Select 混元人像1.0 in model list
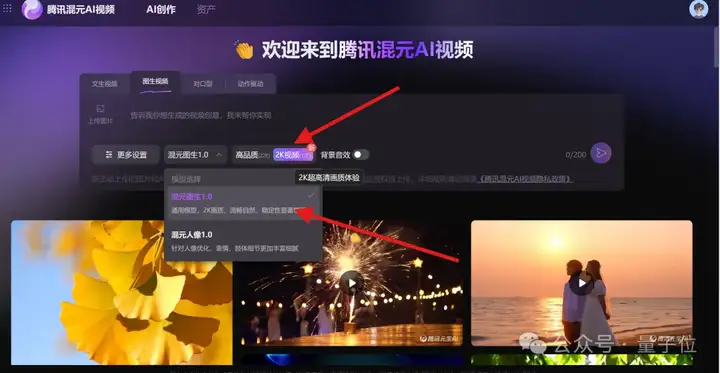 tap(243, 241)
